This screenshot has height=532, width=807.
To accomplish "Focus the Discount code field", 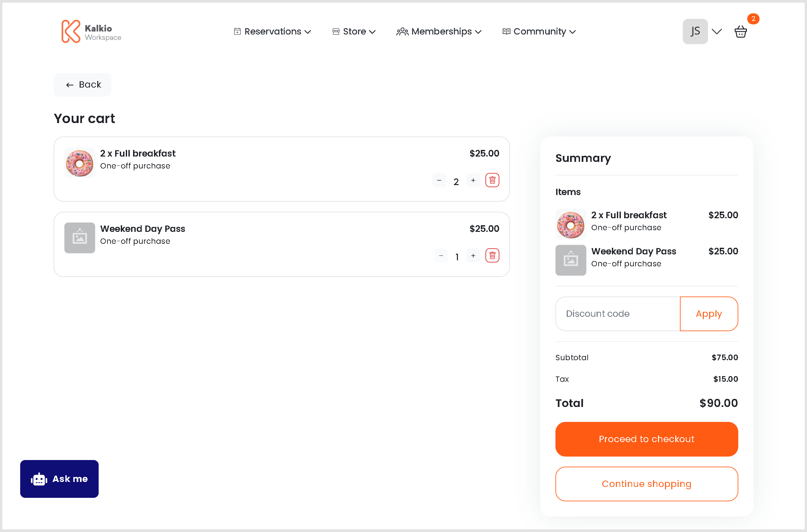I will [618, 314].
